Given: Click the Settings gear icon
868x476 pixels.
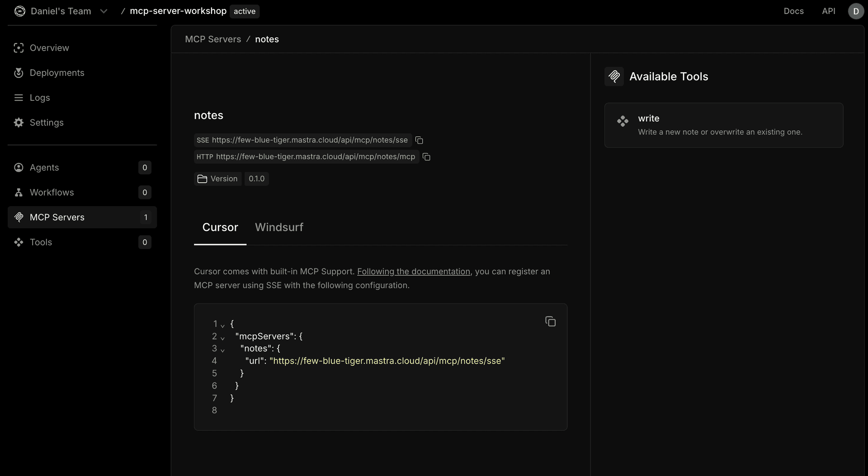Looking at the screenshot, I should point(19,123).
